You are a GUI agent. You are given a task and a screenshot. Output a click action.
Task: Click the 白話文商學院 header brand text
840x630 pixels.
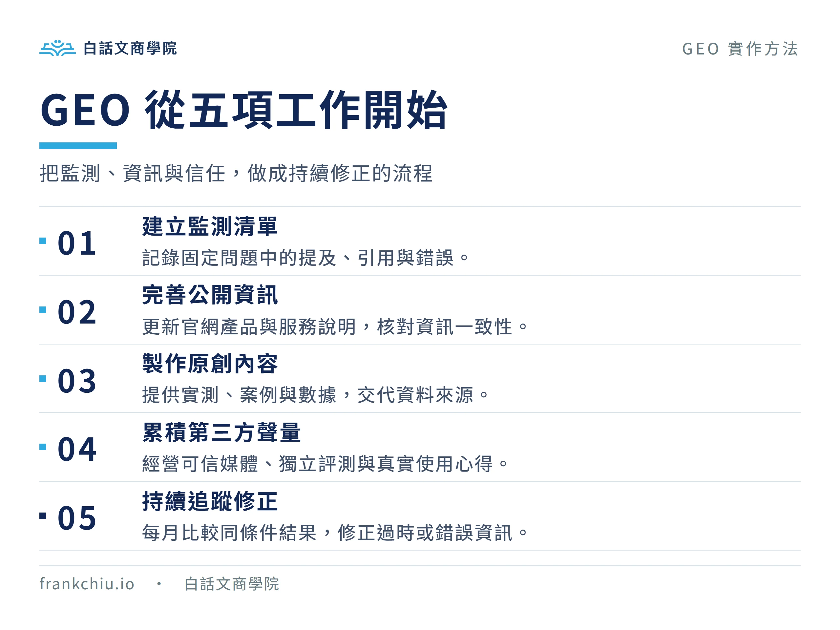[x=130, y=48]
